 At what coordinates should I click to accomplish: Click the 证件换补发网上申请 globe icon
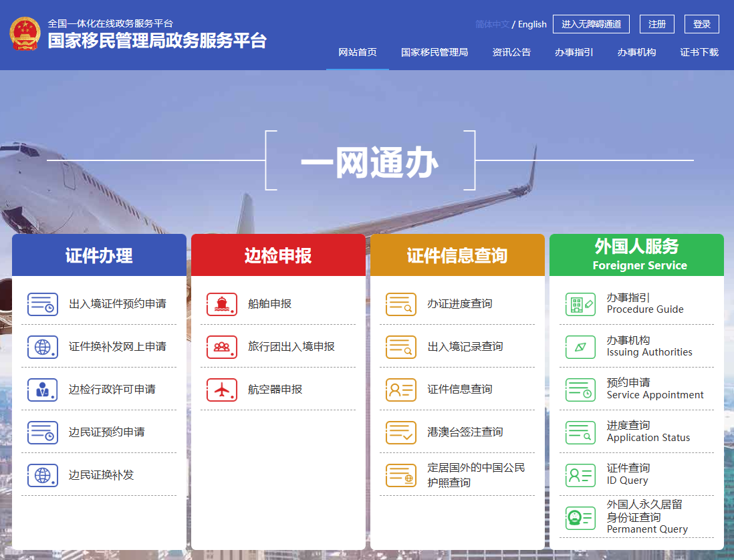pos(43,347)
